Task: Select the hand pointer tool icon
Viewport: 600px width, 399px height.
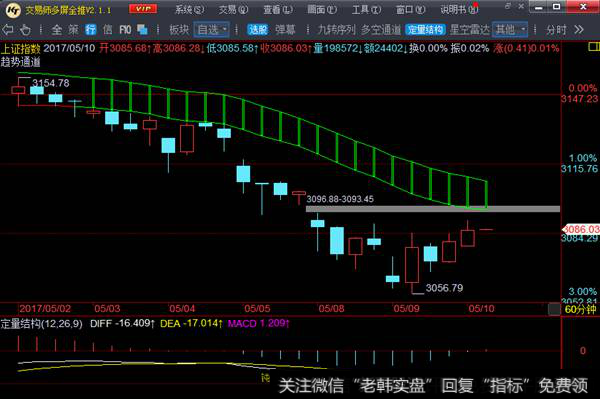Action: point(25,29)
